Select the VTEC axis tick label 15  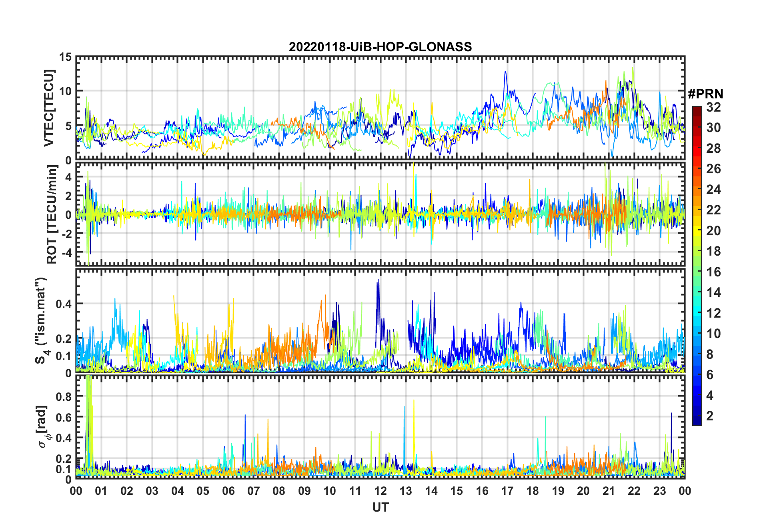pyautogui.click(x=65, y=57)
